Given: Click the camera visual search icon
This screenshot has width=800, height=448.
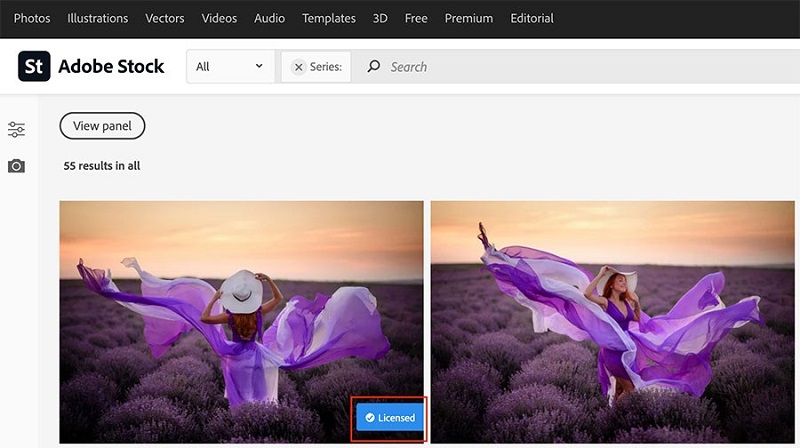Looking at the screenshot, I should (x=16, y=166).
